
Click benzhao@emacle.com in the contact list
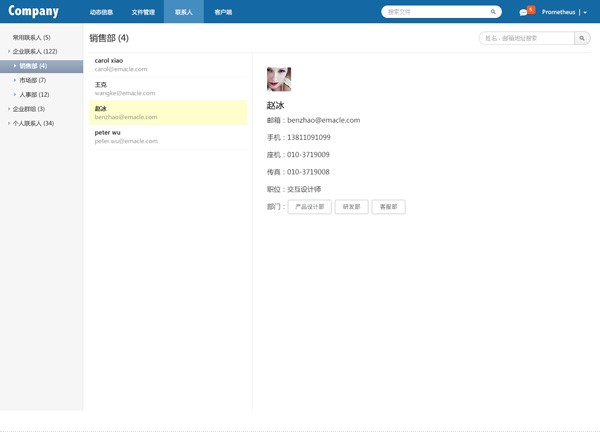pos(126,117)
